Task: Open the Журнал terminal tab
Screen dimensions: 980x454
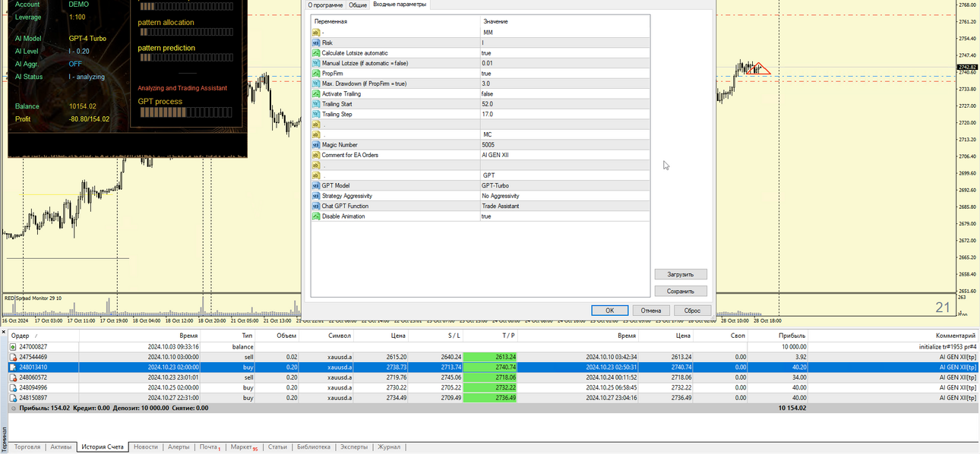Action: click(389, 447)
